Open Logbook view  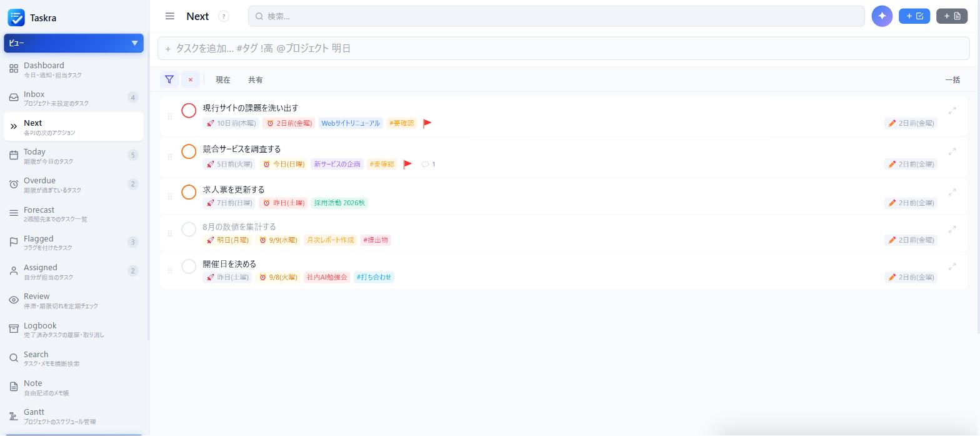[74, 330]
